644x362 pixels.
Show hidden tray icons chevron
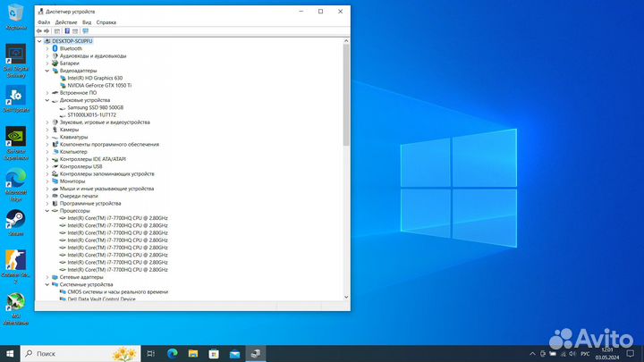532,353
